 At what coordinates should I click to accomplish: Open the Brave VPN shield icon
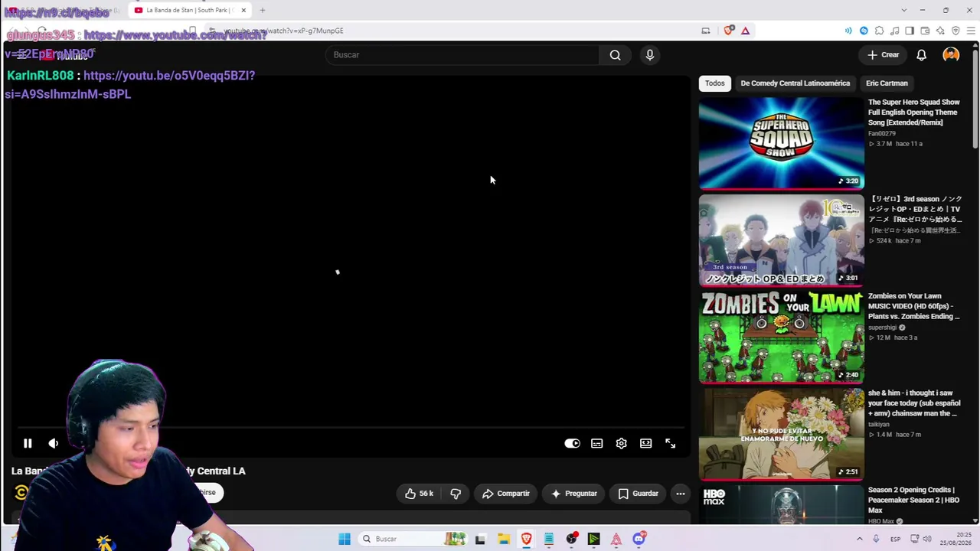coord(955,31)
